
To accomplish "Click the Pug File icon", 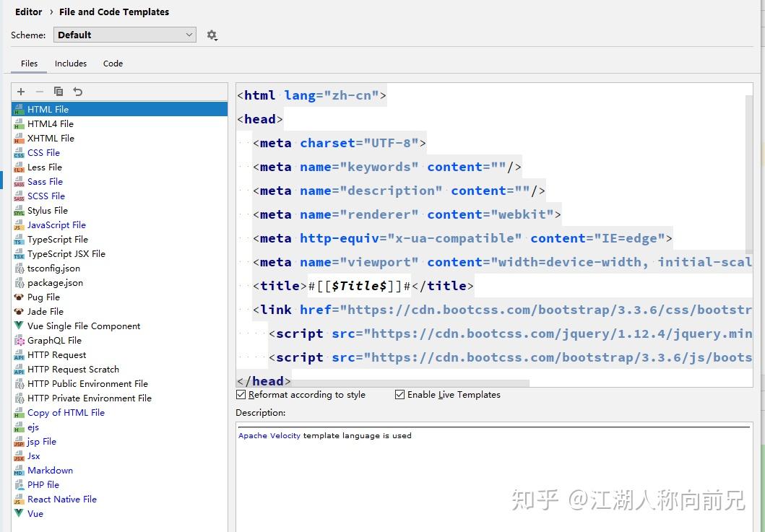I will pyautogui.click(x=19, y=297).
